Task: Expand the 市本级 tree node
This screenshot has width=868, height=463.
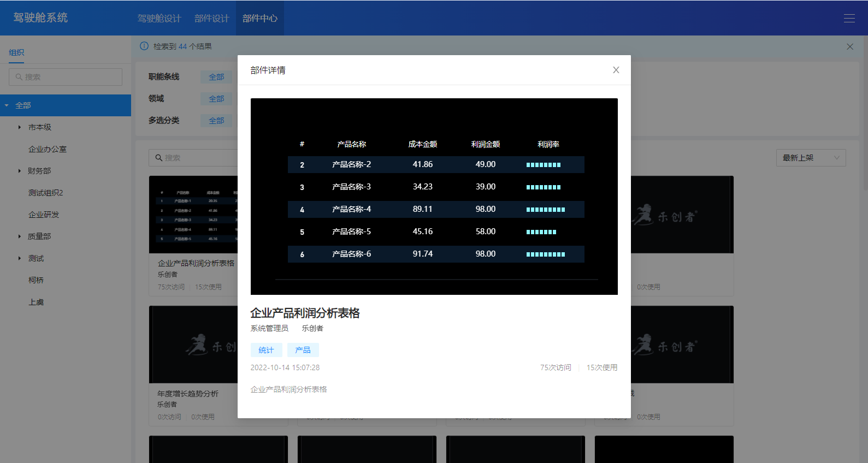Action: (20, 127)
